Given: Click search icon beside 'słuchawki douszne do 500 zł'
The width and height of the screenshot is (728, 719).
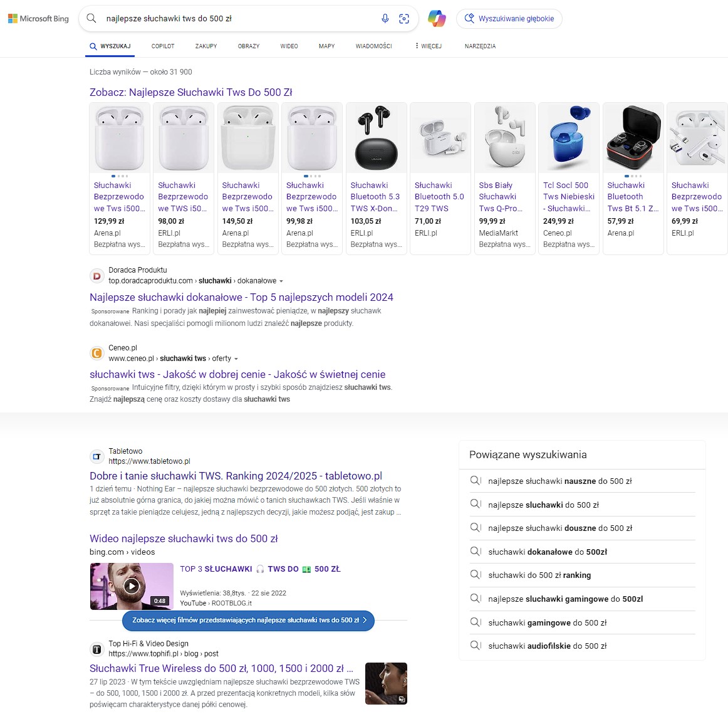Looking at the screenshot, I should coord(476,528).
